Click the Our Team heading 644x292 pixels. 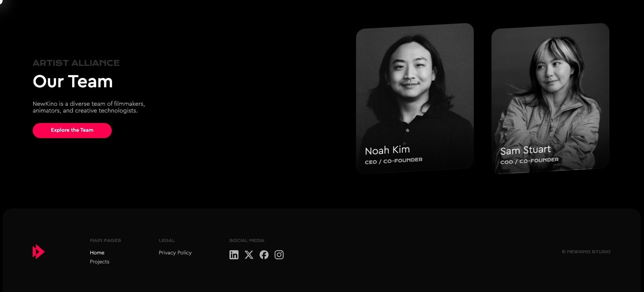coord(73,81)
